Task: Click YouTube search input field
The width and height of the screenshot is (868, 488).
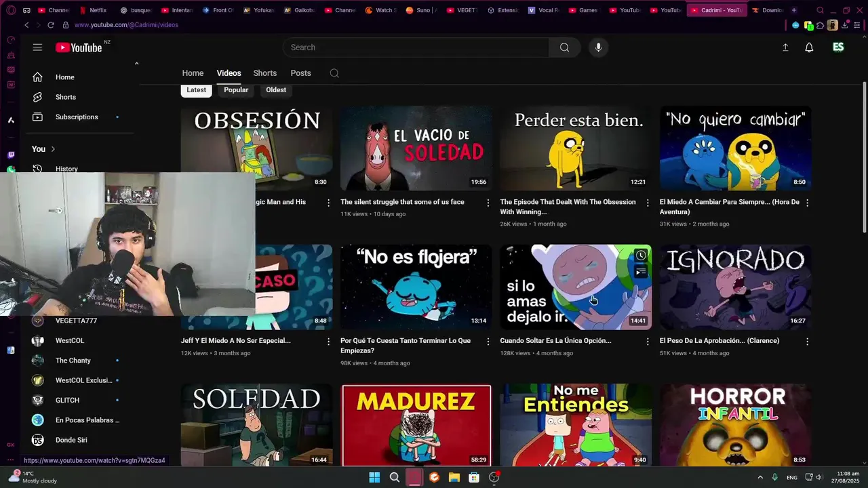Action: click(416, 47)
